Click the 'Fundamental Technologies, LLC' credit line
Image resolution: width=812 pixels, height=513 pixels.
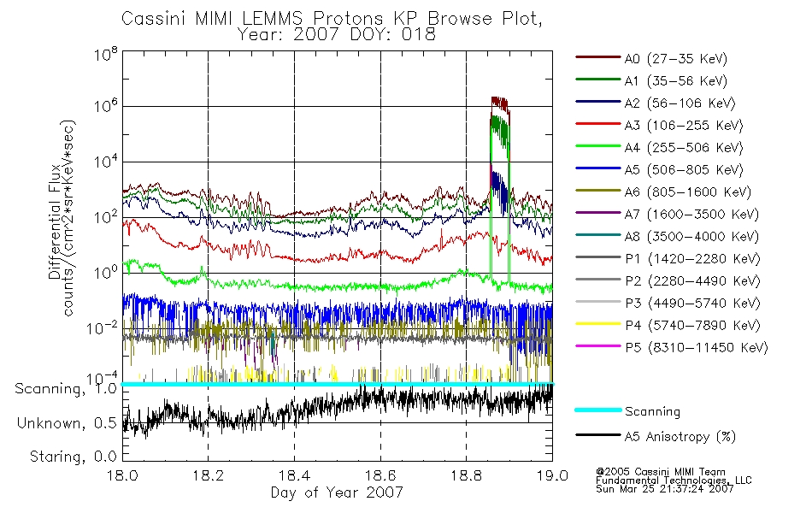[674, 480]
